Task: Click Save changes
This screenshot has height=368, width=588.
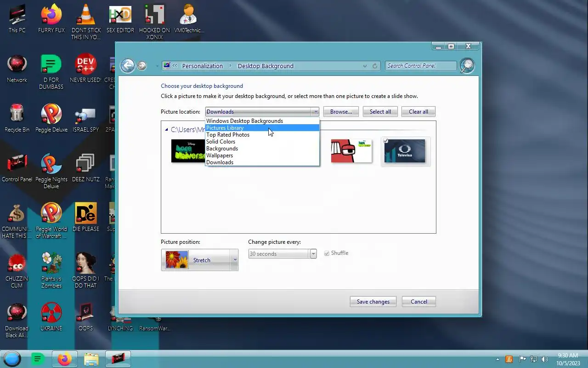Action: (x=373, y=302)
